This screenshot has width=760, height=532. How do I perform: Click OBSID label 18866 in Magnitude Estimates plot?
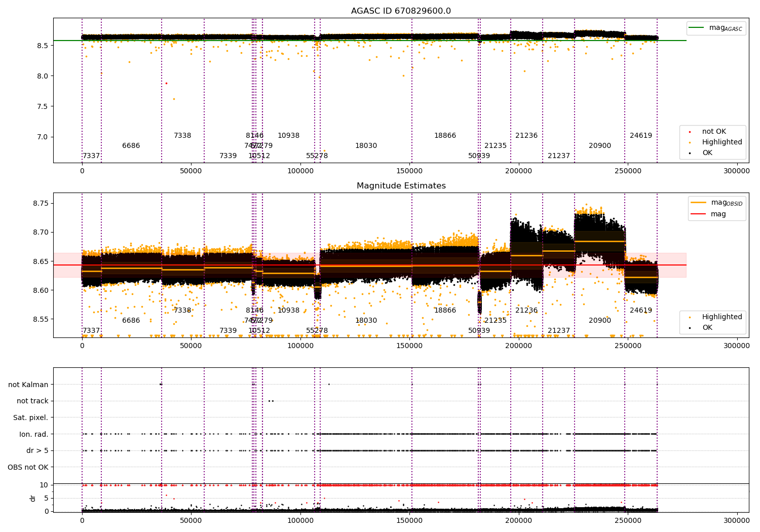(x=445, y=311)
